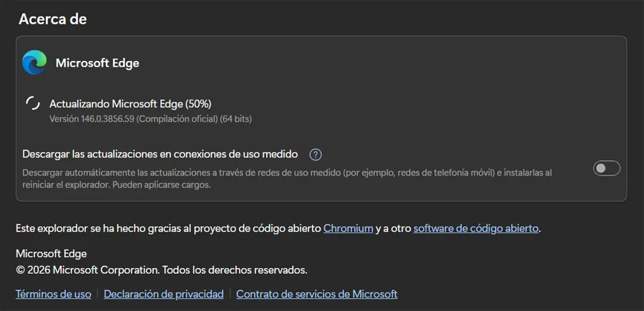The image size is (644, 311).
Task: Open the 'Declaración de privacidad' link
Action: point(164,294)
